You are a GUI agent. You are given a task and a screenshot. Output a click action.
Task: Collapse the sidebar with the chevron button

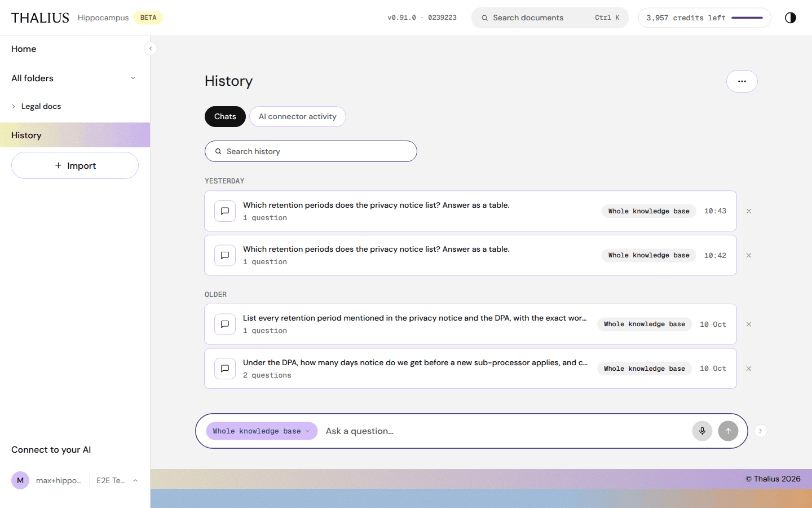pyautogui.click(x=151, y=49)
